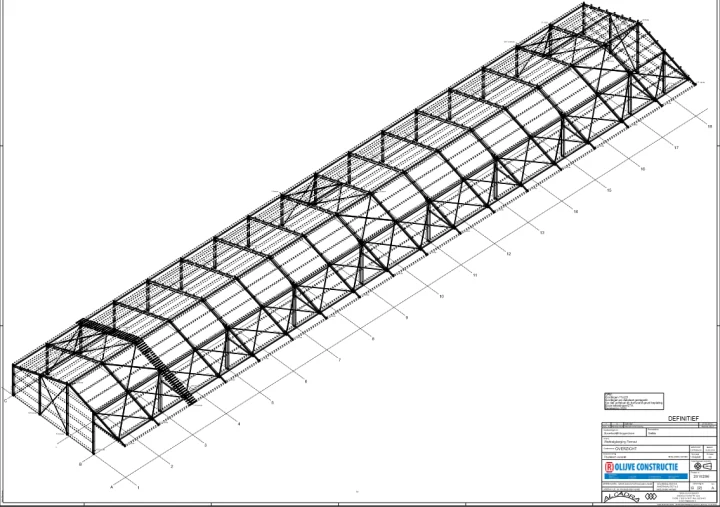
Task: Click grid line marker 1
Action: coord(138,487)
